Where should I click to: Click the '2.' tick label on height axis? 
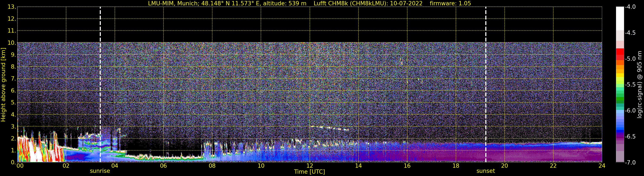pyautogui.click(x=13, y=138)
